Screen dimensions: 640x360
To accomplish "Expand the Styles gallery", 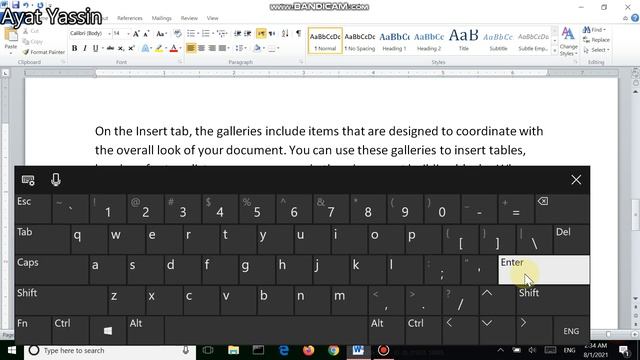I will pyautogui.click(x=555, y=51).
